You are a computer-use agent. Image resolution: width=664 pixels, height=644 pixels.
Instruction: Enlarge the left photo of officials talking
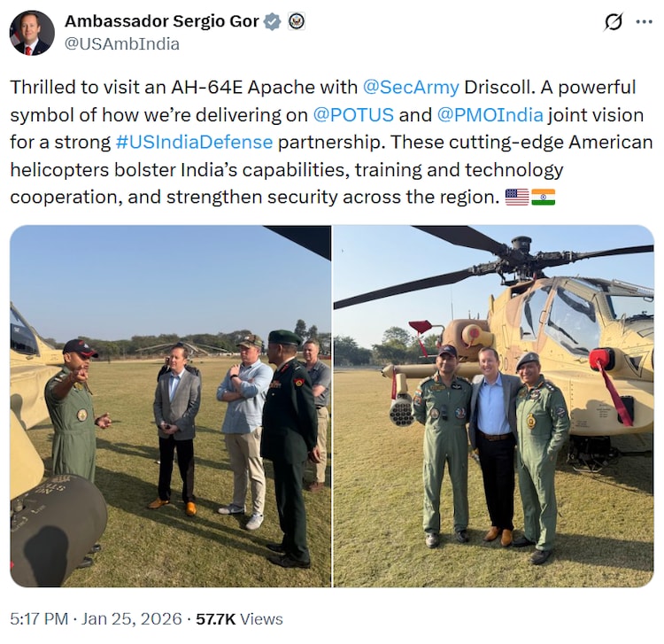170,406
